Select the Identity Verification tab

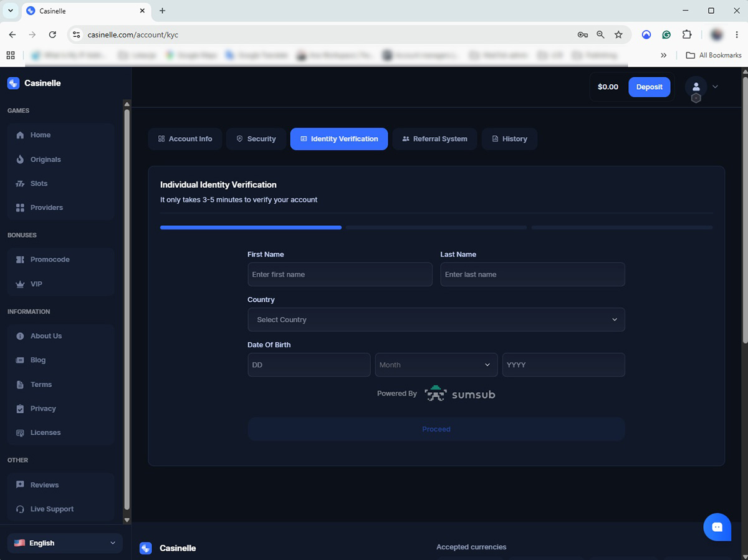coord(339,139)
